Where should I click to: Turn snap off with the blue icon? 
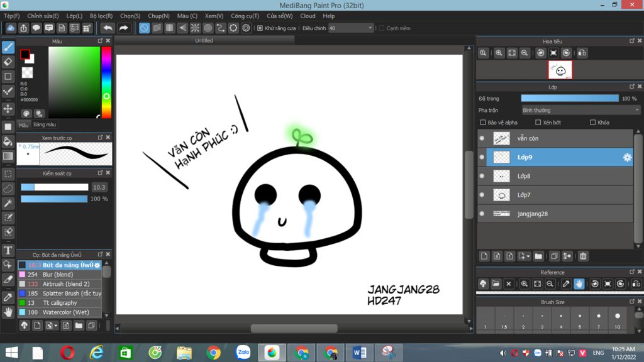[x=144, y=28]
